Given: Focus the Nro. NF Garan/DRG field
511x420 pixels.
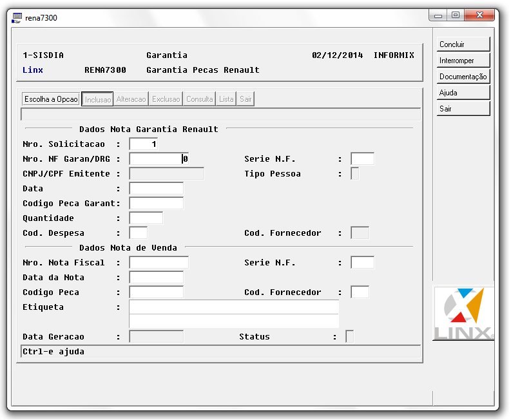Looking at the screenshot, I should pos(159,159).
